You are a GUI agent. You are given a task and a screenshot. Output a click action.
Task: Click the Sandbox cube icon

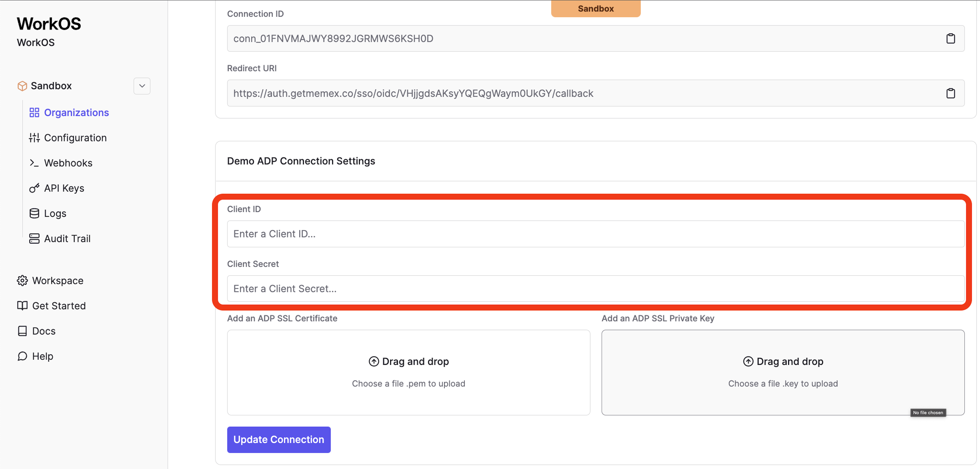22,86
